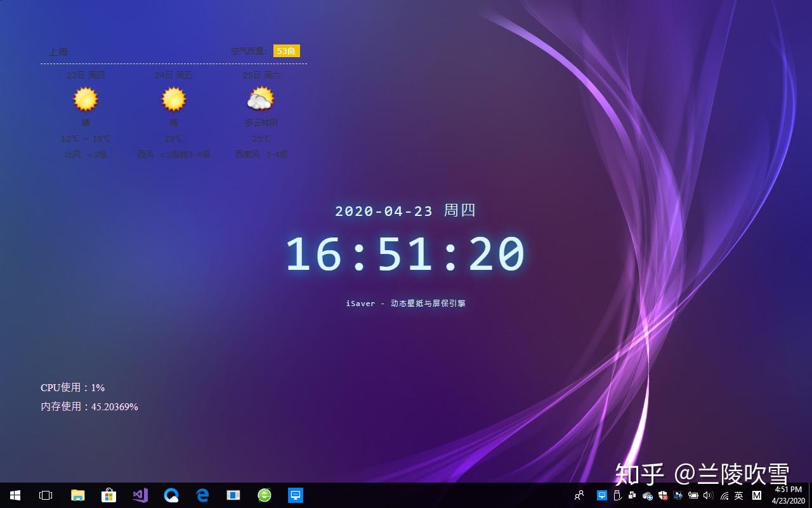The image size is (812, 508).
Task: Open File Explorer from the taskbar
Action: [77, 495]
